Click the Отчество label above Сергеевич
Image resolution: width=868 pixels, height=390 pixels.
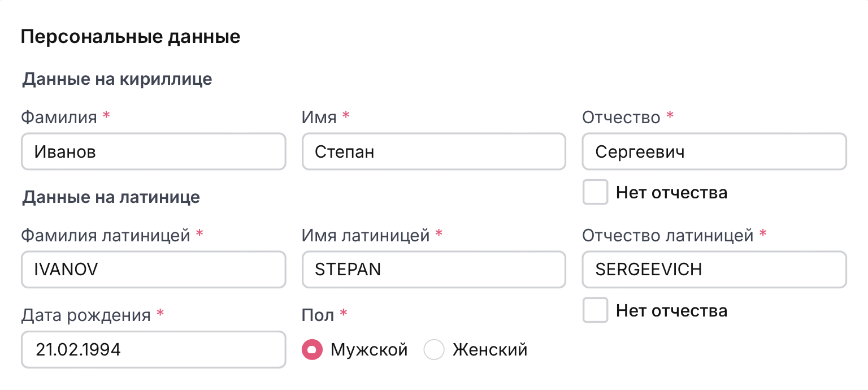[621, 117]
